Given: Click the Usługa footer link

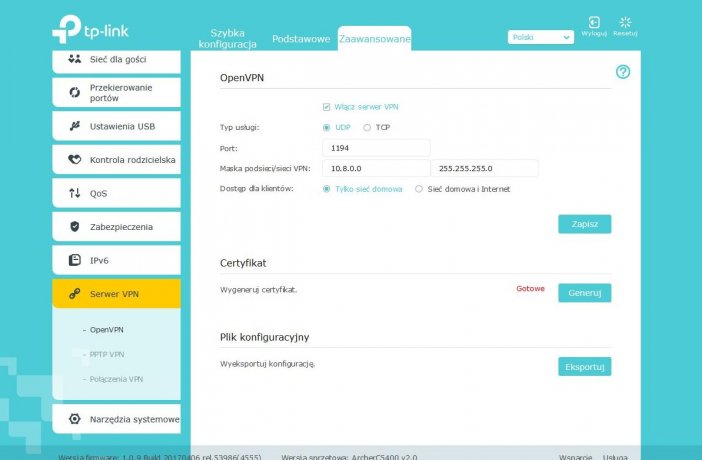Looking at the screenshot, I should tap(615, 457).
